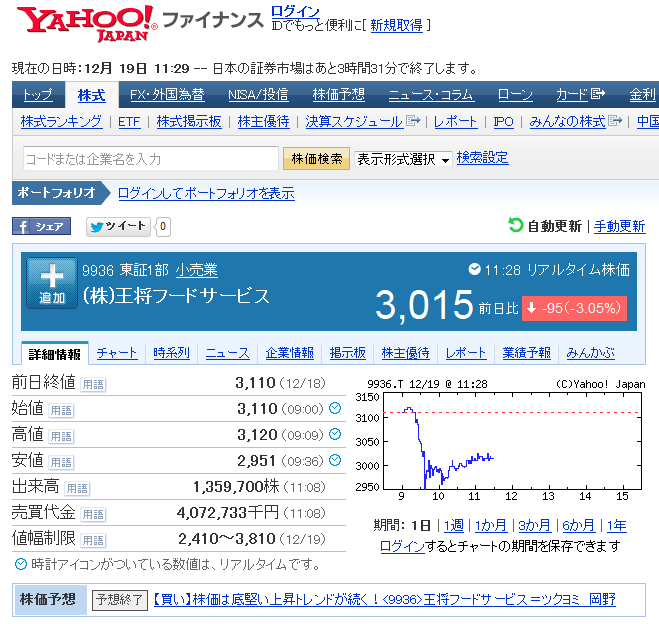Open the 株価予想 navigation tab
This screenshot has width=659, height=624.
pyautogui.click(x=338, y=95)
